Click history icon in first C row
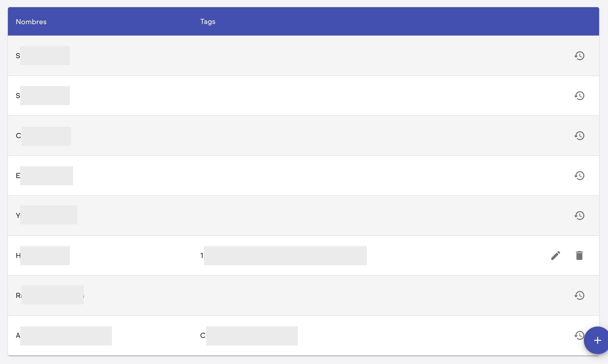Viewport: 608px width, 364px height. click(x=579, y=136)
